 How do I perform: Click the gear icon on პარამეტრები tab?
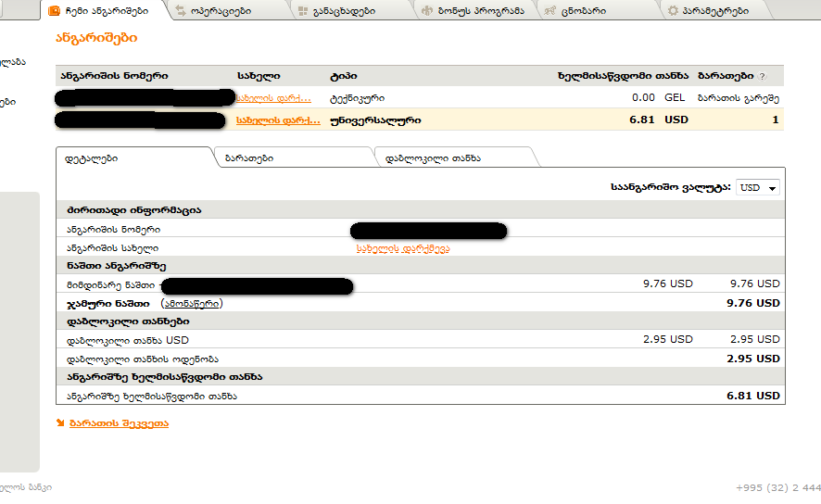click(x=673, y=10)
